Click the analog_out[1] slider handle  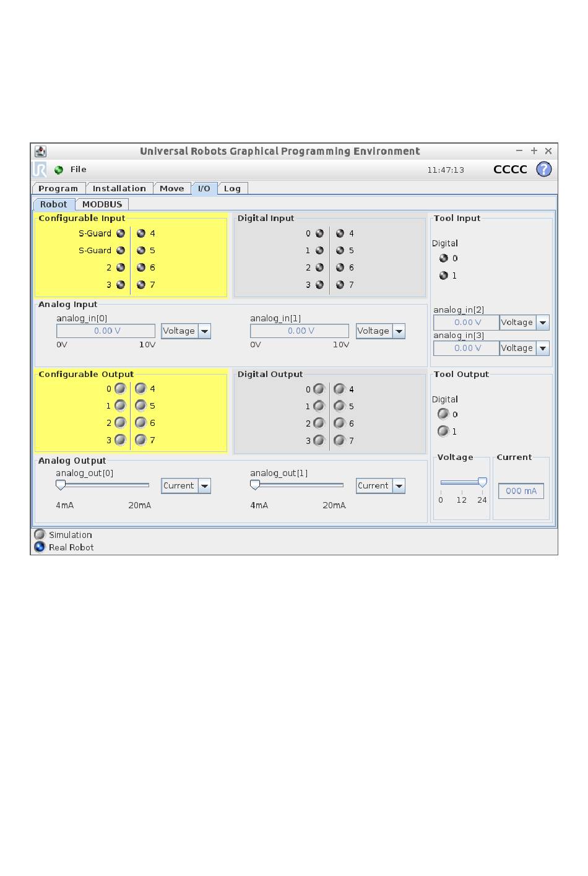tap(255, 485)
